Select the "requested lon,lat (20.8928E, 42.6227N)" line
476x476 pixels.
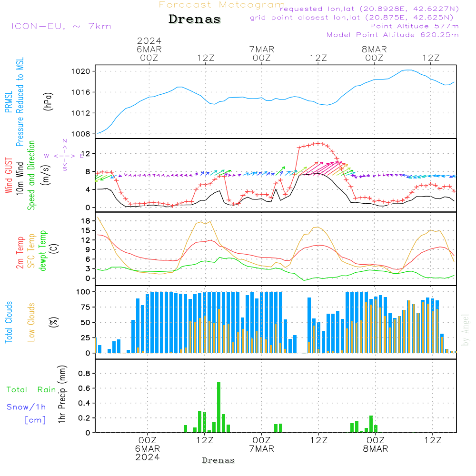tap(369, 9)
